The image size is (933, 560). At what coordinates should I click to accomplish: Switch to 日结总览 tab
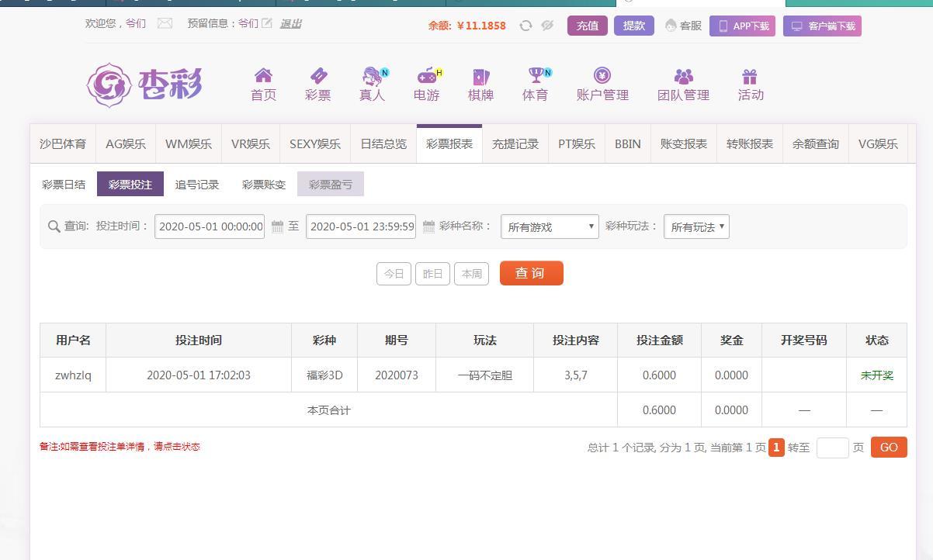(383, 143)
